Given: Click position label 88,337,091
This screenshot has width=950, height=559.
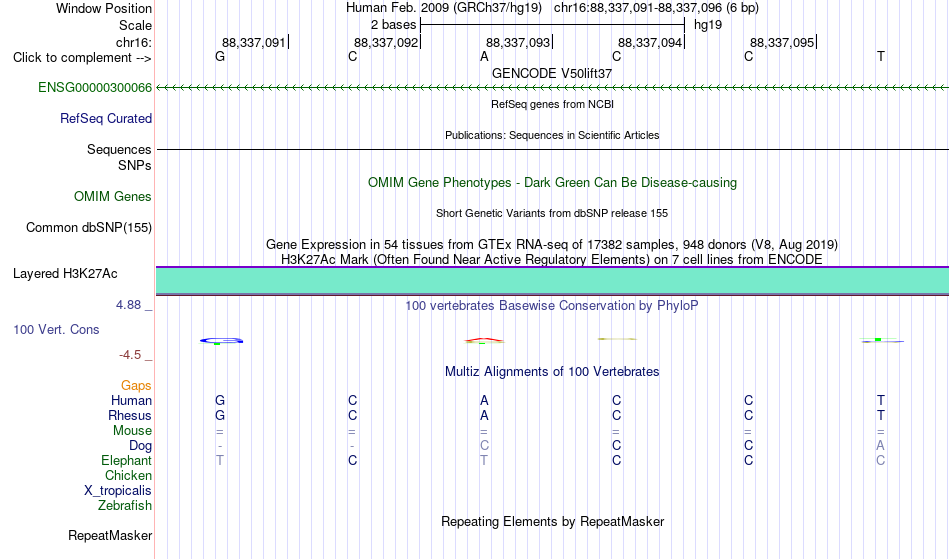Looking at the screenshot, I should [x=253, y=43].
